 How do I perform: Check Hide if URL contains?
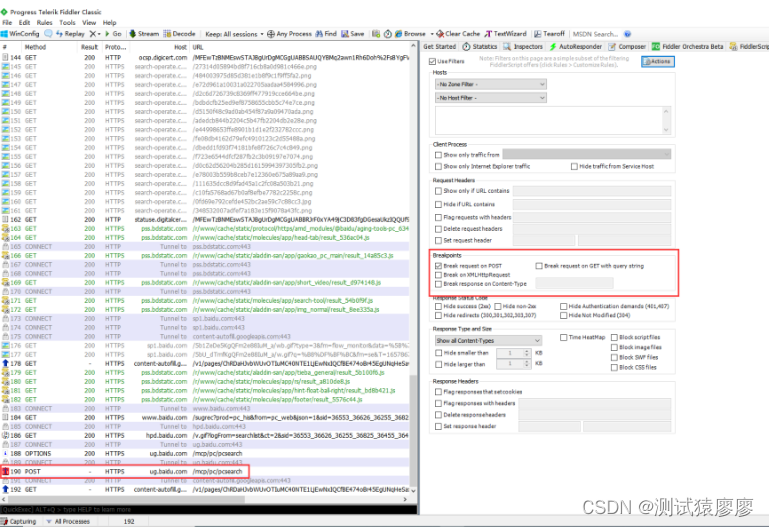[438, 204]
